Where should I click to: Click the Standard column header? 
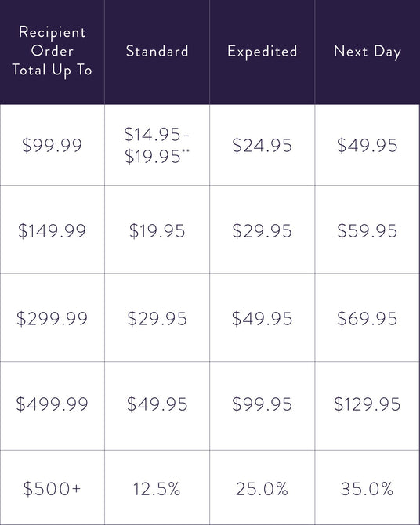pos(157,51)
